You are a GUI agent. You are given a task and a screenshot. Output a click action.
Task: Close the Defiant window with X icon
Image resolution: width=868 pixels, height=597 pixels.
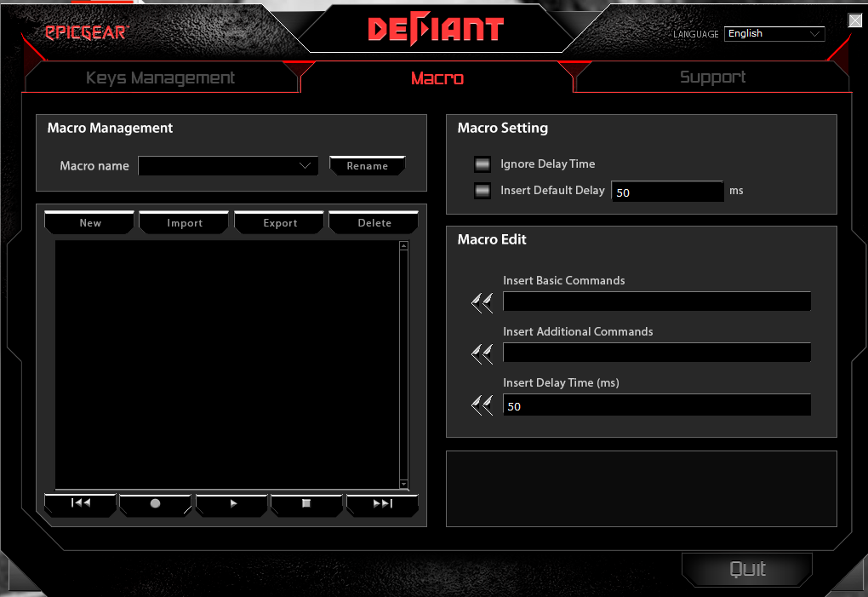coord(854,20)
